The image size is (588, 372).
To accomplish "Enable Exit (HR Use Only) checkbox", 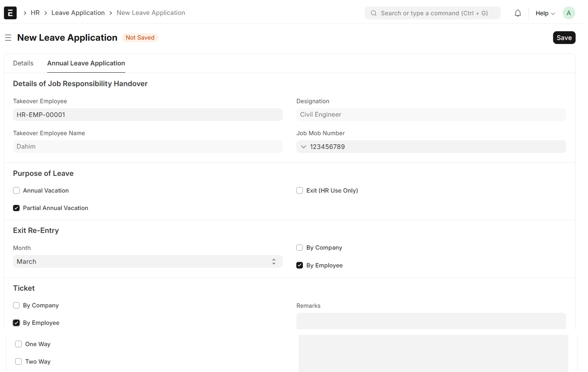I will coord(299,191).
